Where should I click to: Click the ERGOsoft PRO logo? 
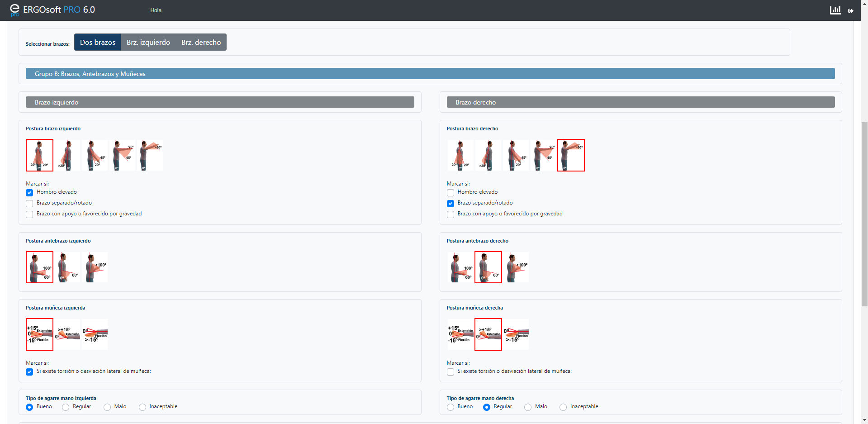click(52, 10)
